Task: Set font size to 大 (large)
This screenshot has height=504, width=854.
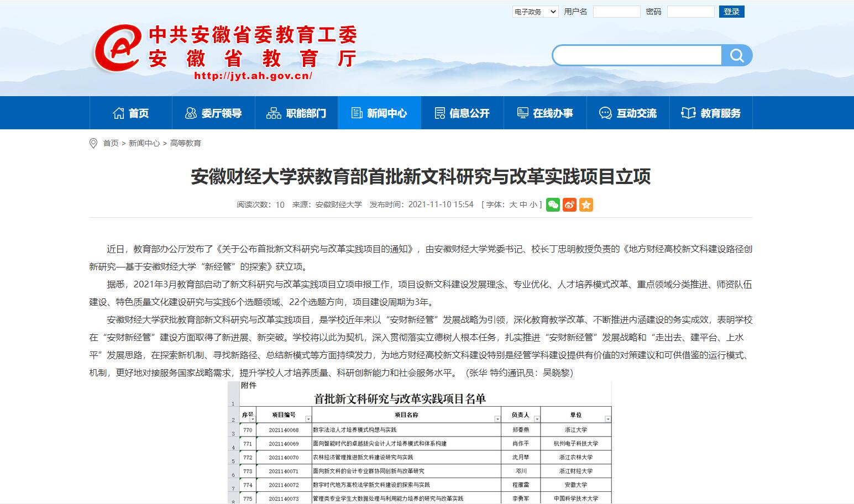Action: click(x=513, y=204)
